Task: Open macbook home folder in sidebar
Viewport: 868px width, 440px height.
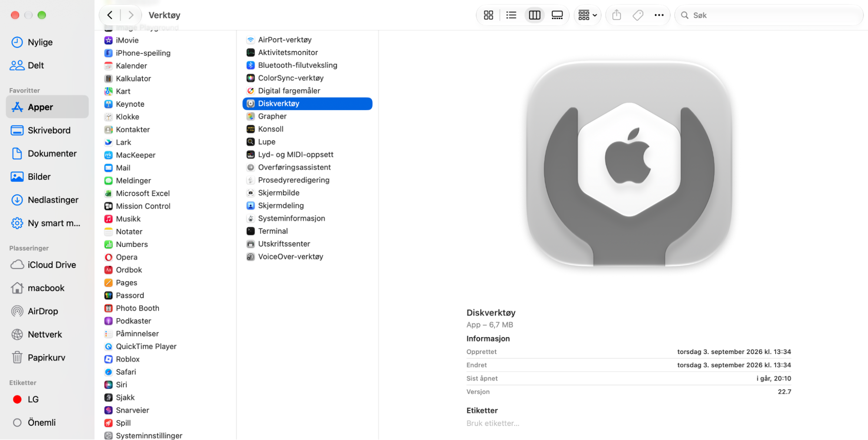Action: [47, 288]
